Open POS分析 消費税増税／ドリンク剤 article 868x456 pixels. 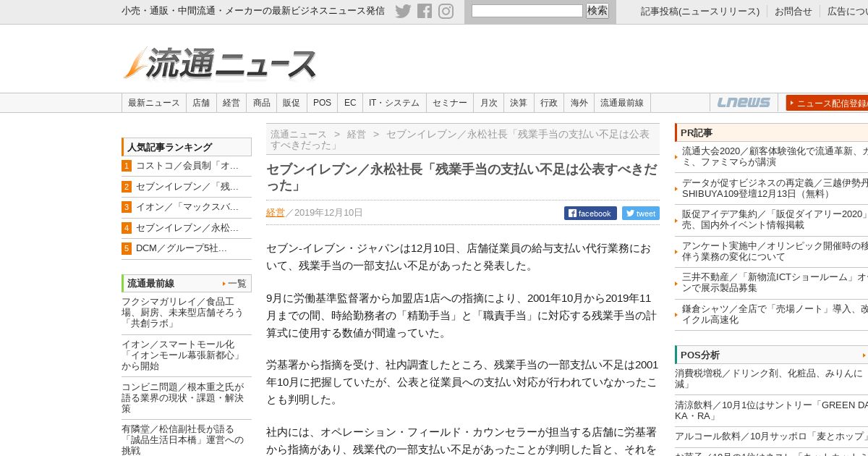tap(770, 379)
